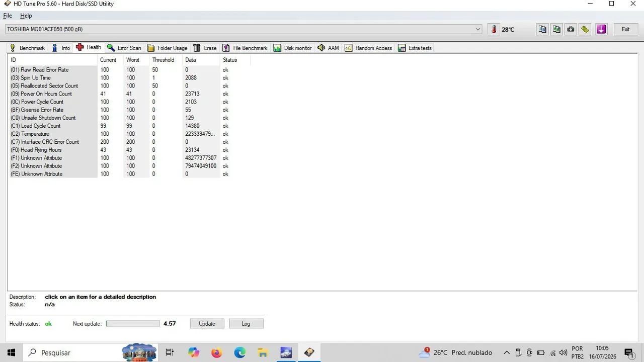
Task: Open options via the yellow tools icon
Action: coord(585,29)
